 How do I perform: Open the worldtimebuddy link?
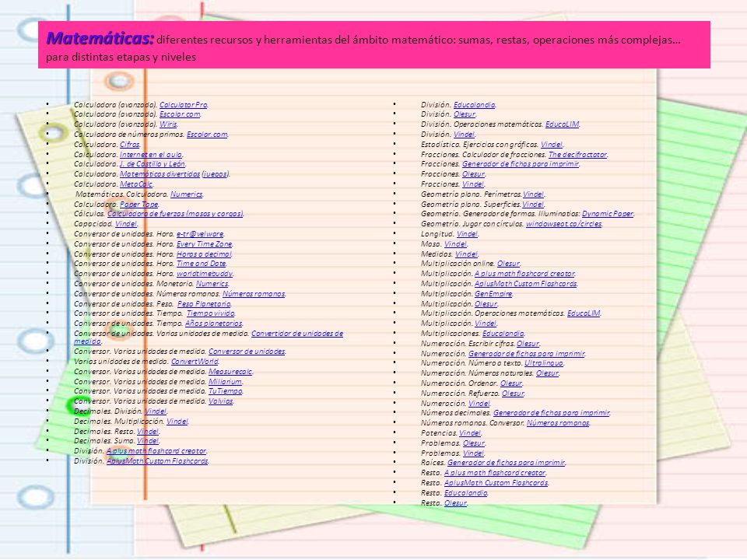point(205,274)
